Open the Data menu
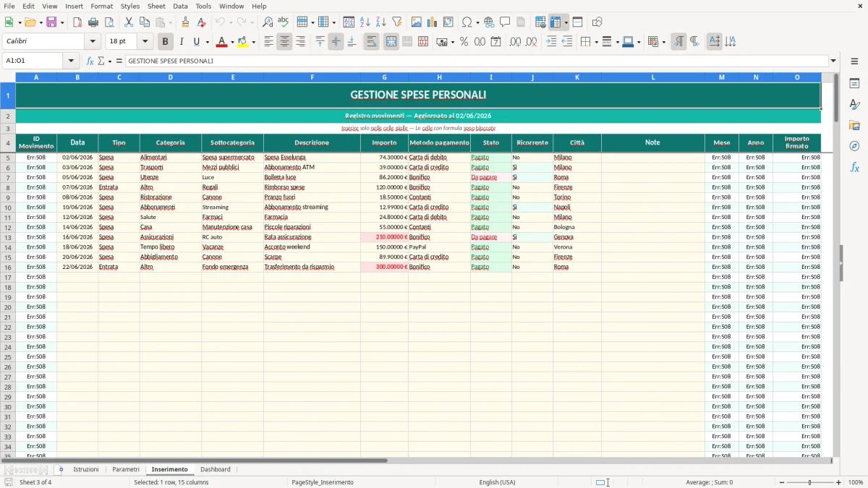The image size is (868, 488). pos(180,6)
